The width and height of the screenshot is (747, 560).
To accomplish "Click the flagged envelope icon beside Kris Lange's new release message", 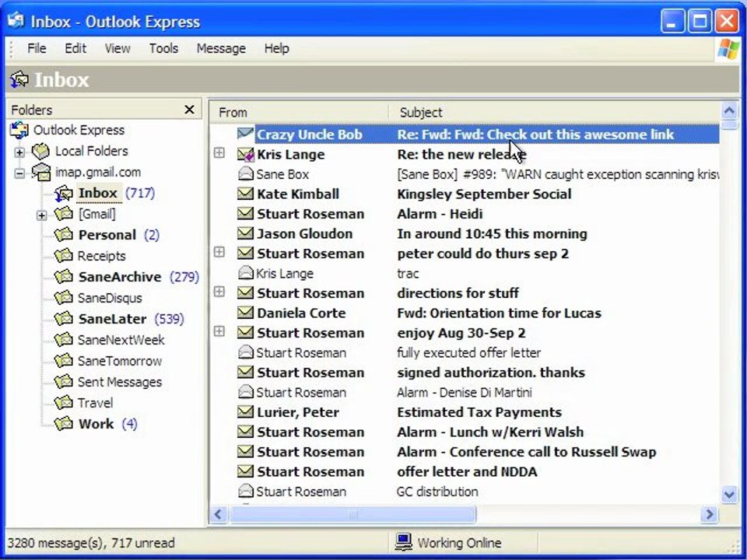I will [x=245, y=154].
